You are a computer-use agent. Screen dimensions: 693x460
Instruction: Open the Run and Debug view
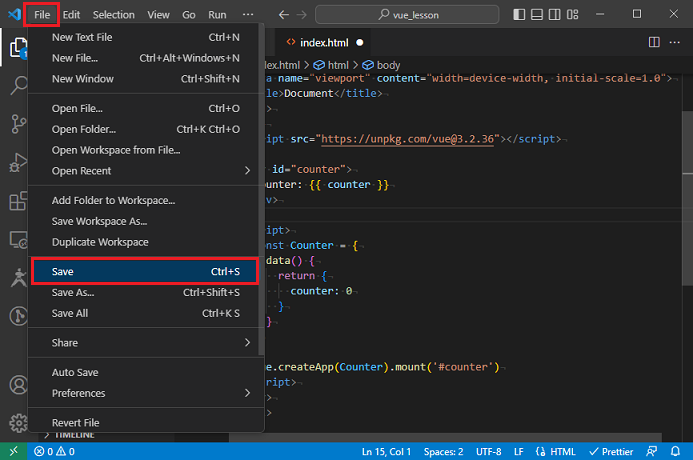[x=19, y=163]
